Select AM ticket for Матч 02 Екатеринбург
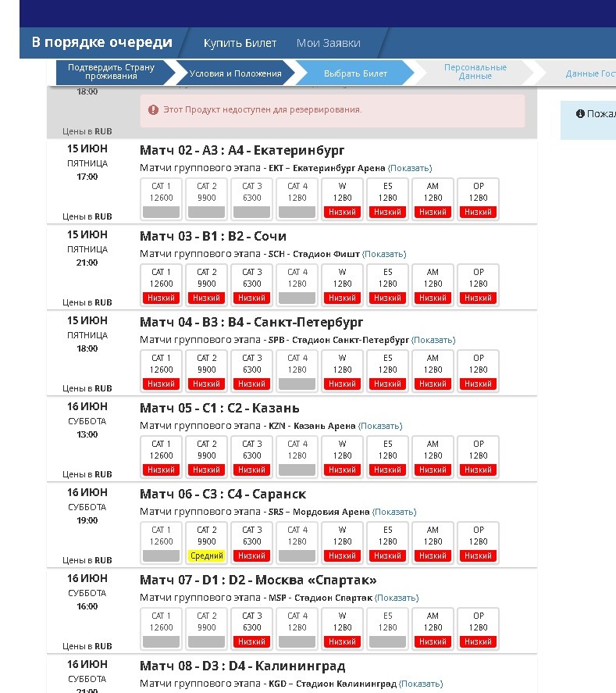The image size is (616, 693). click(x=433, y=199)
